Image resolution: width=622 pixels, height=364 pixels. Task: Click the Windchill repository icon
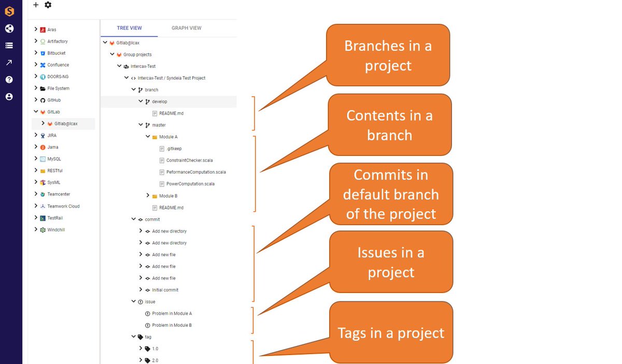point(43,230)
